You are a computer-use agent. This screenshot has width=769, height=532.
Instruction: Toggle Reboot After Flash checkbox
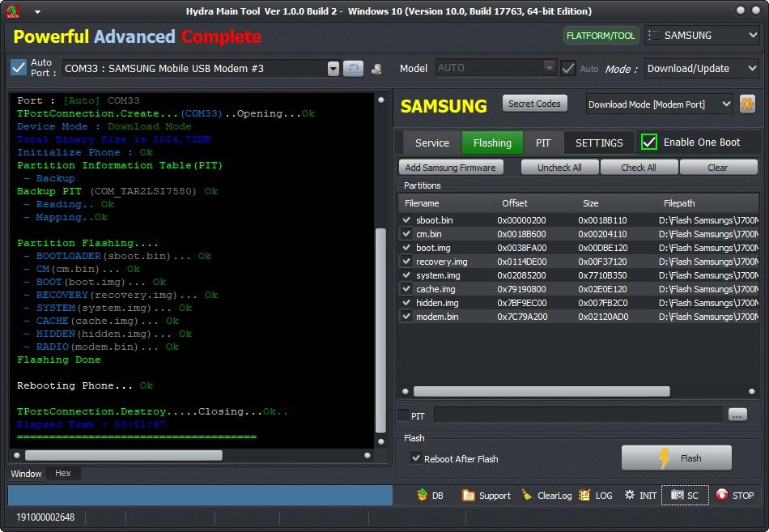click(x=416, y=458)
